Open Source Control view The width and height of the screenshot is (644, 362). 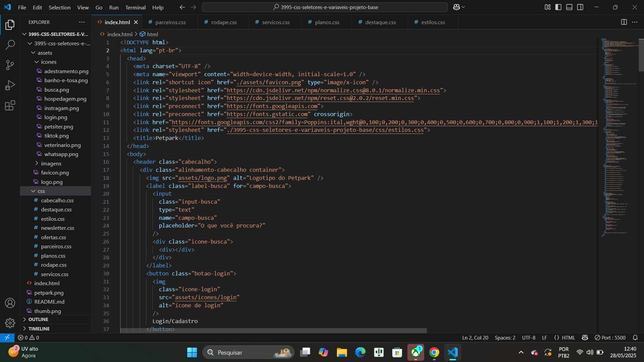click(x=10, y=65)
